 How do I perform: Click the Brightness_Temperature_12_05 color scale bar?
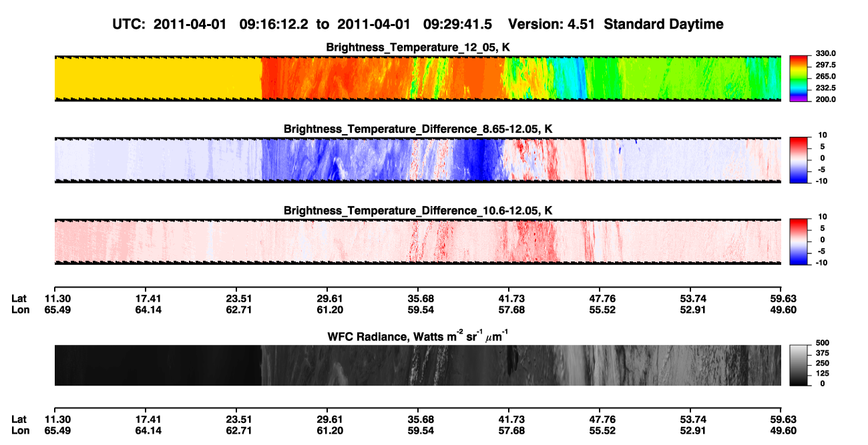(799, 78)
